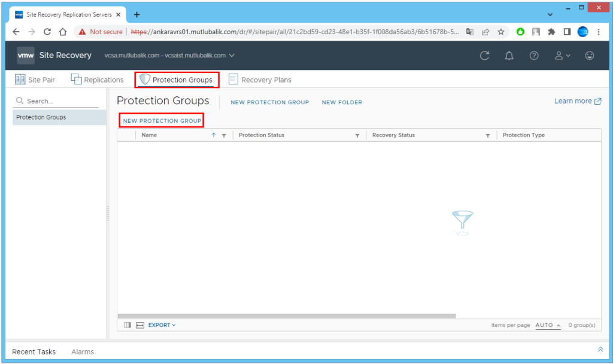Click the fit columns width icon

click(x=140, y=325)
